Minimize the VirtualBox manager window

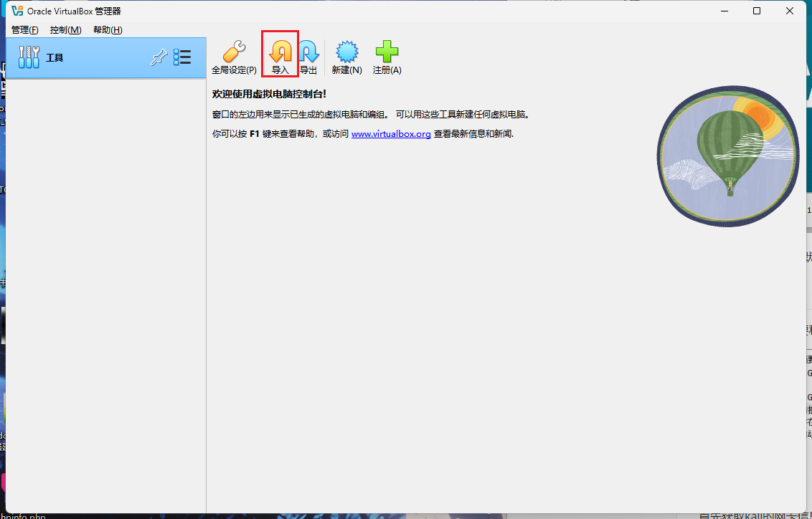click(x=724, y=11)
